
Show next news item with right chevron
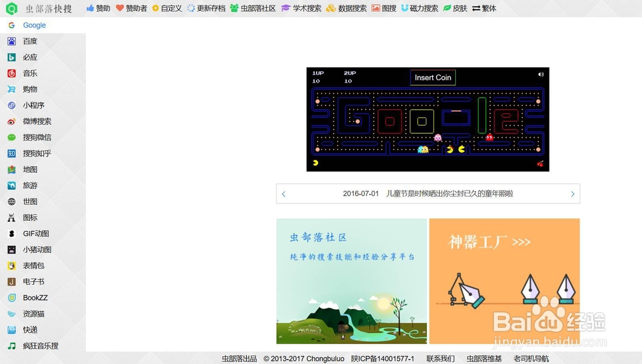[573, 194]
